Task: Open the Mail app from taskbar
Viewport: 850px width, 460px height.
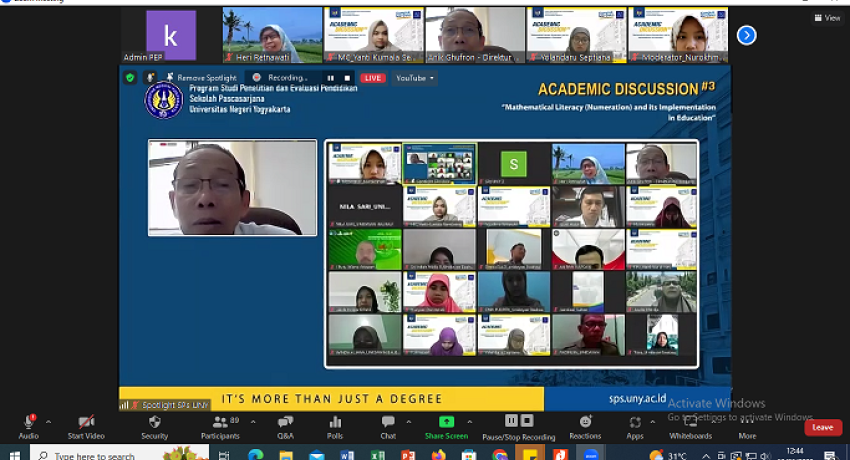Action: pyautogui.click(x=317, y=455)
